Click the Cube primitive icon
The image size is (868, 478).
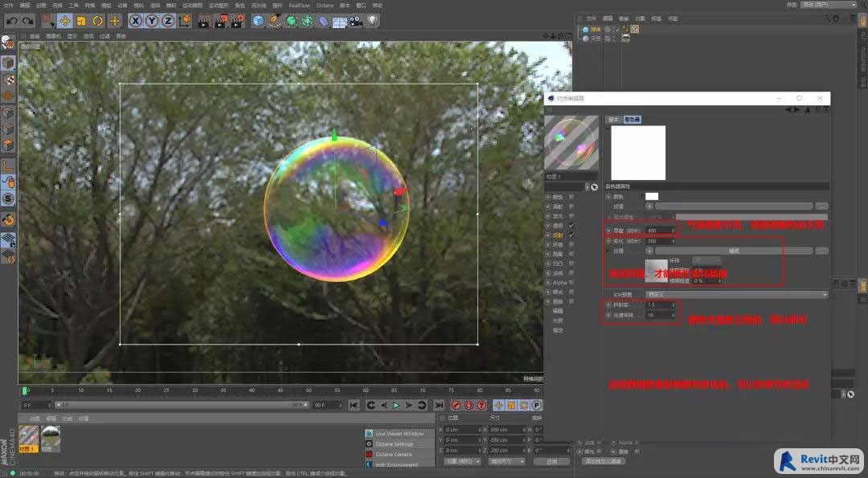pos(258,21)
